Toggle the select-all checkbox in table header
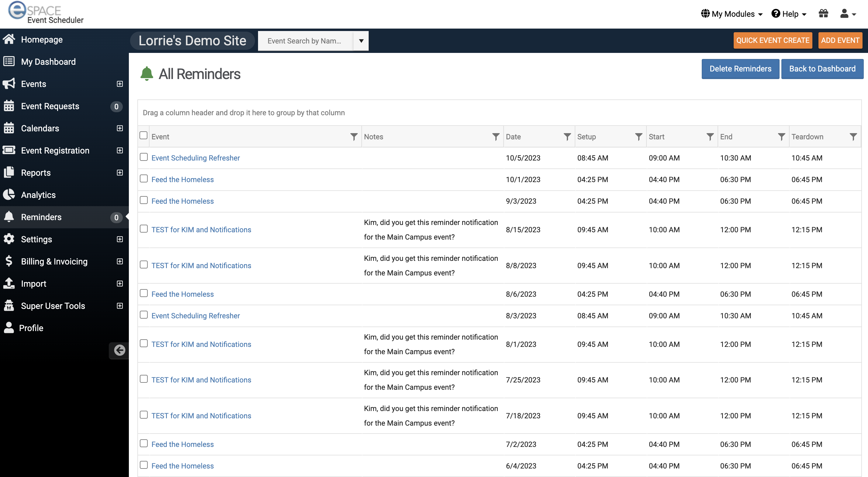Viewport: 868px width, 477px height. tap(143, 136)
